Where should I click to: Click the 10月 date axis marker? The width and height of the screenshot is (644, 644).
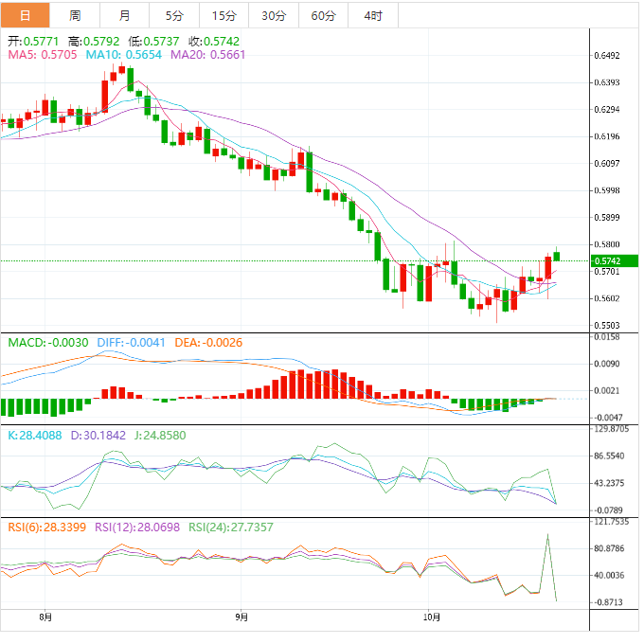click(x=432, y=617)
